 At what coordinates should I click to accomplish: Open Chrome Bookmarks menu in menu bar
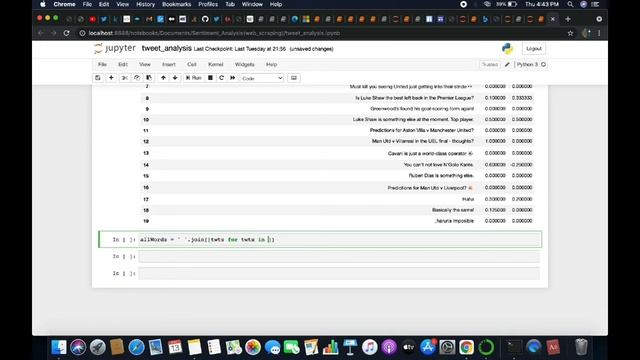[x=176, y=4]
